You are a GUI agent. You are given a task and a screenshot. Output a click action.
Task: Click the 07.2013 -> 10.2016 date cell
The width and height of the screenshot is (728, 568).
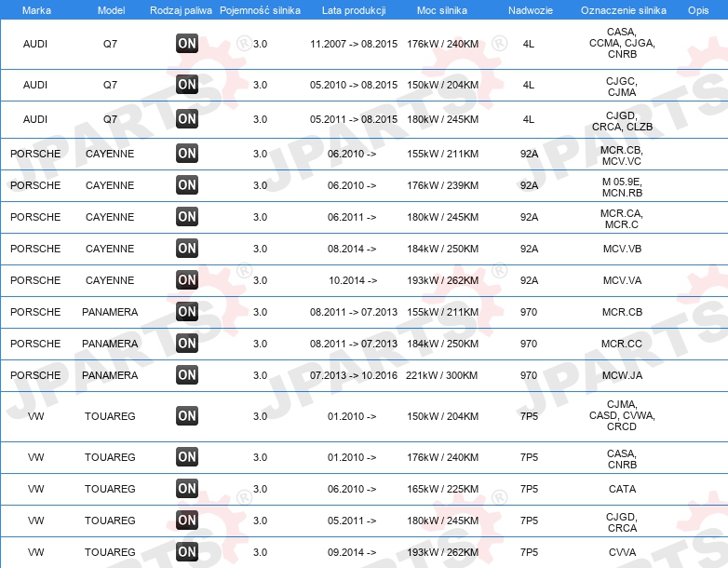[x=354, y=375]
